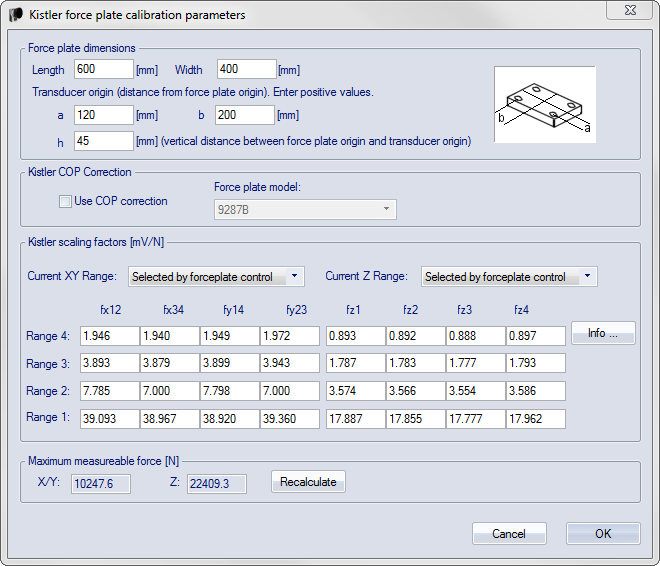Click the X/Y maximum force field 10247.6
The image size is (660, 566).
point(101,484)
